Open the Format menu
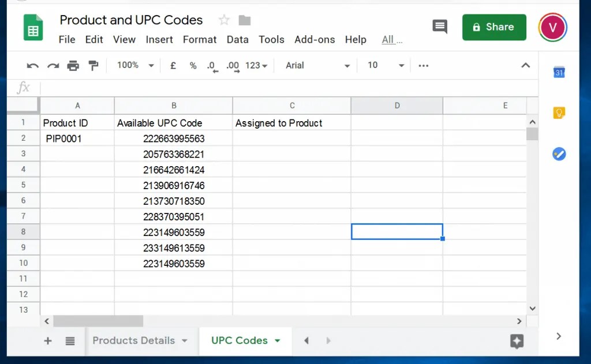Viewport: 591px width, 364px height. [x=199, y=39]
